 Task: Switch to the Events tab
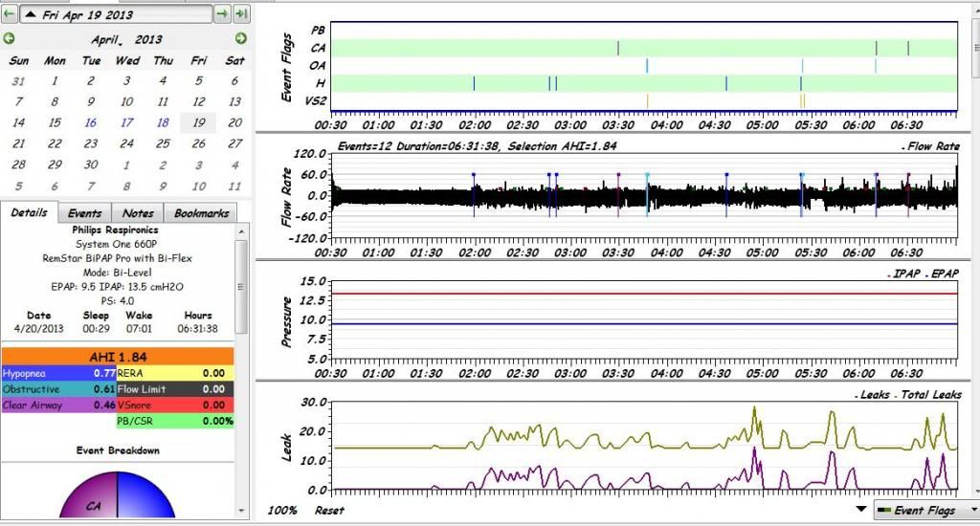84,213
